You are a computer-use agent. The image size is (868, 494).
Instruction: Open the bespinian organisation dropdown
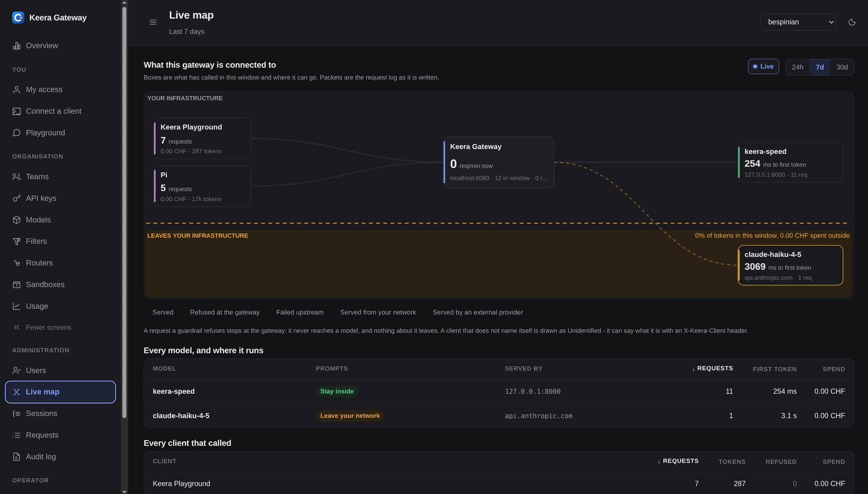(x=798, y=22)
